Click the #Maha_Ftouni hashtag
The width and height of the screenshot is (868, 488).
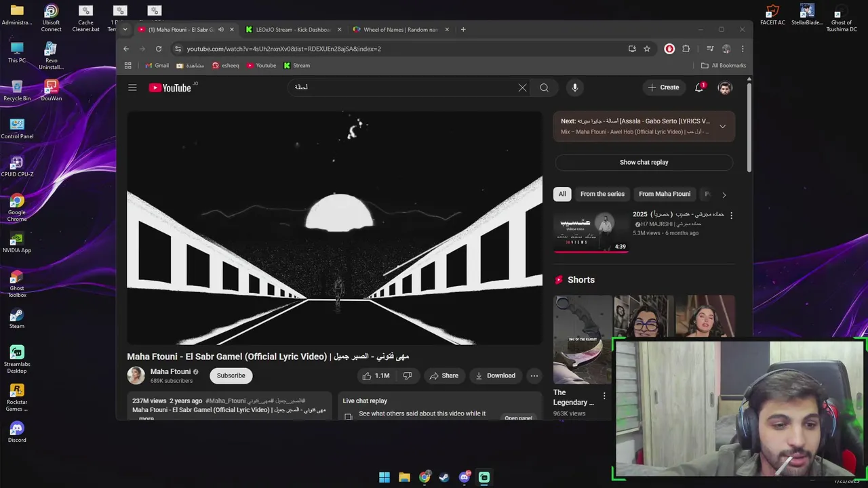226,401
